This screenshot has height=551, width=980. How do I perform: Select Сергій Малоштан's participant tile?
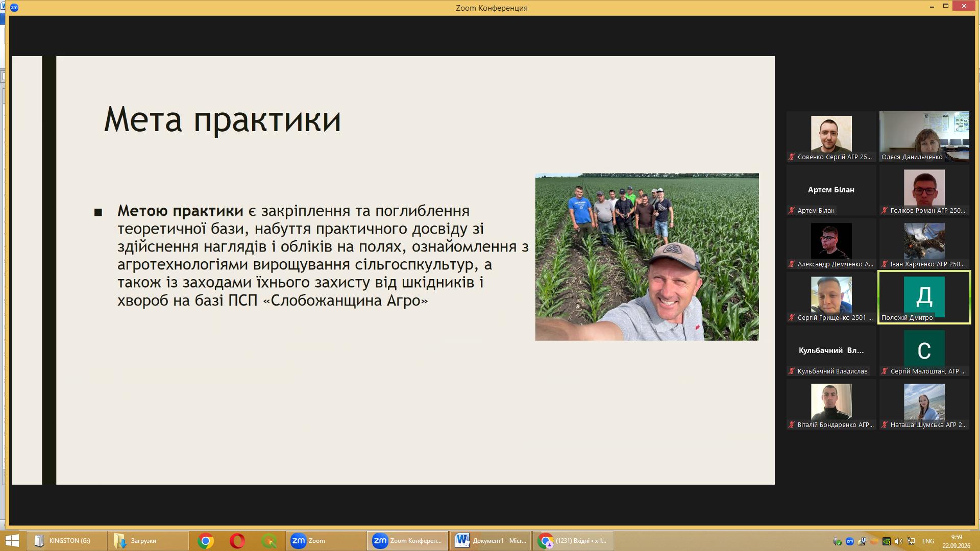coord(924,351)
